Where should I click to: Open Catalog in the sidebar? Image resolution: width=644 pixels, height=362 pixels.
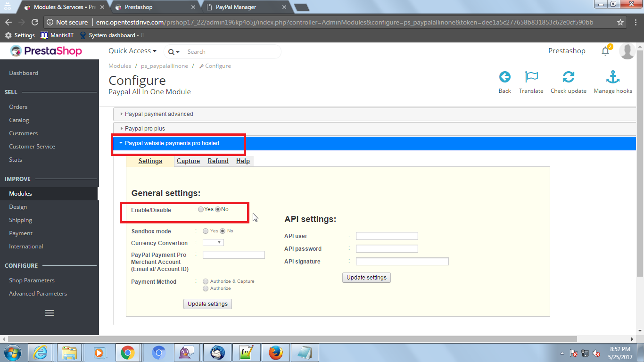(x=19, y=120)
